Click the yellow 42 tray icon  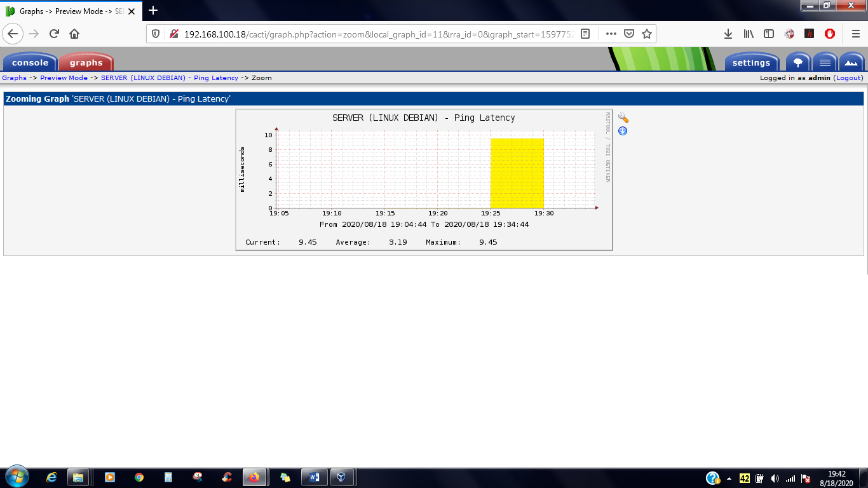pos(745,478)
